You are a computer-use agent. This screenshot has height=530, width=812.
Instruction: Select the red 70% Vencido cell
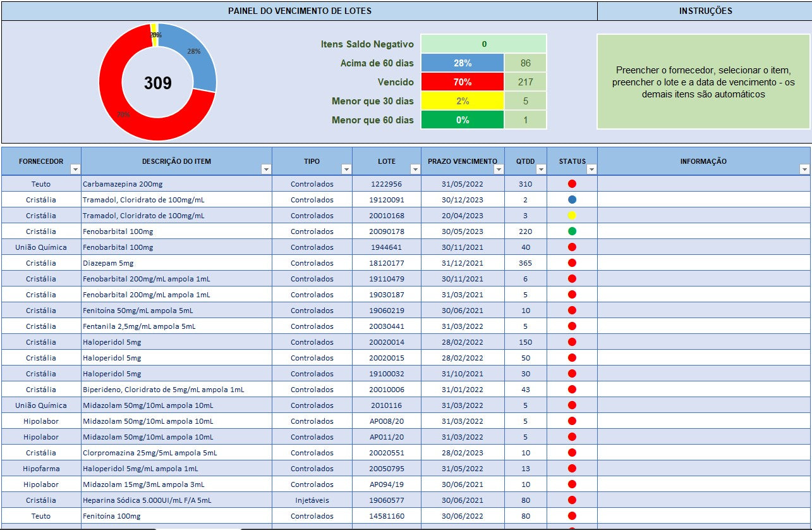coord(462,82)
